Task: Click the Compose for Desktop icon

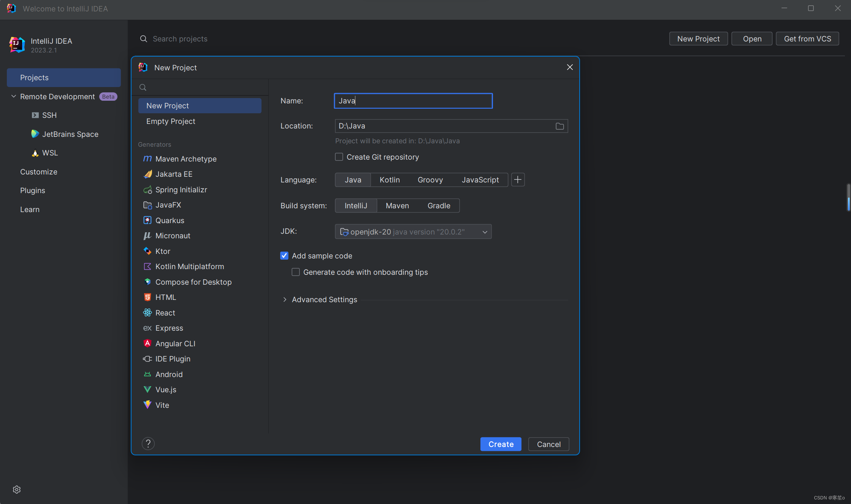Action: click(x=147, y=282)
